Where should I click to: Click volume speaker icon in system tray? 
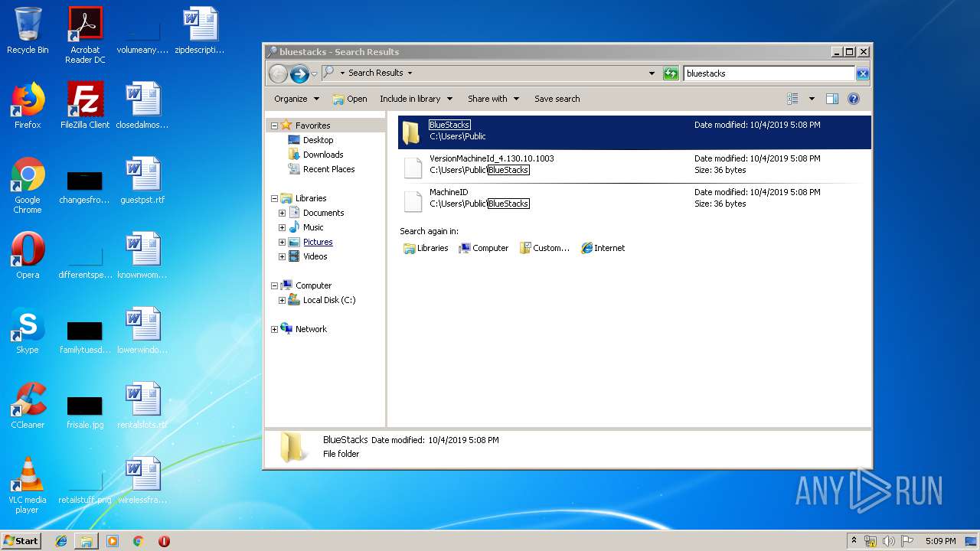point(889,541)
